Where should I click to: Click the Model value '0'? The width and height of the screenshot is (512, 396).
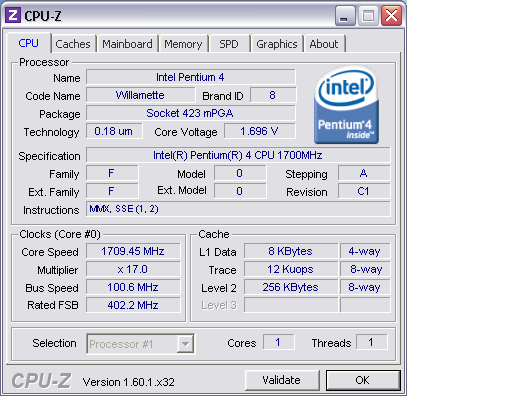240,173
